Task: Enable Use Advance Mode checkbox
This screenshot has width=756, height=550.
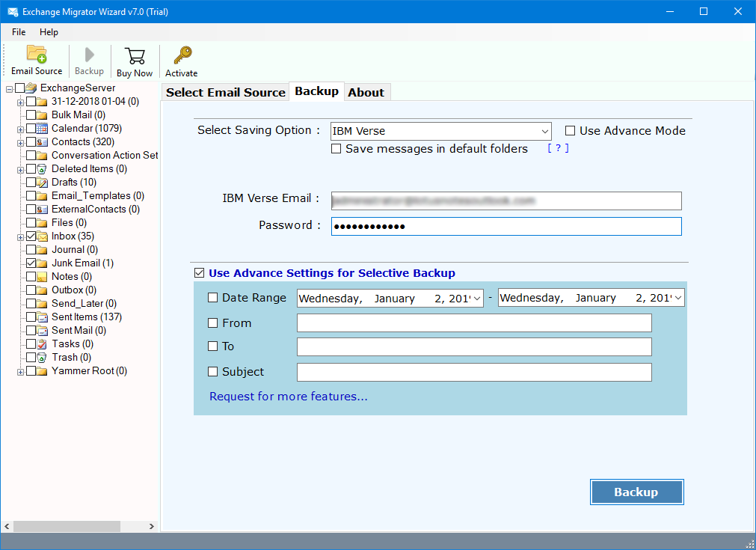Action: pos(570,131)
